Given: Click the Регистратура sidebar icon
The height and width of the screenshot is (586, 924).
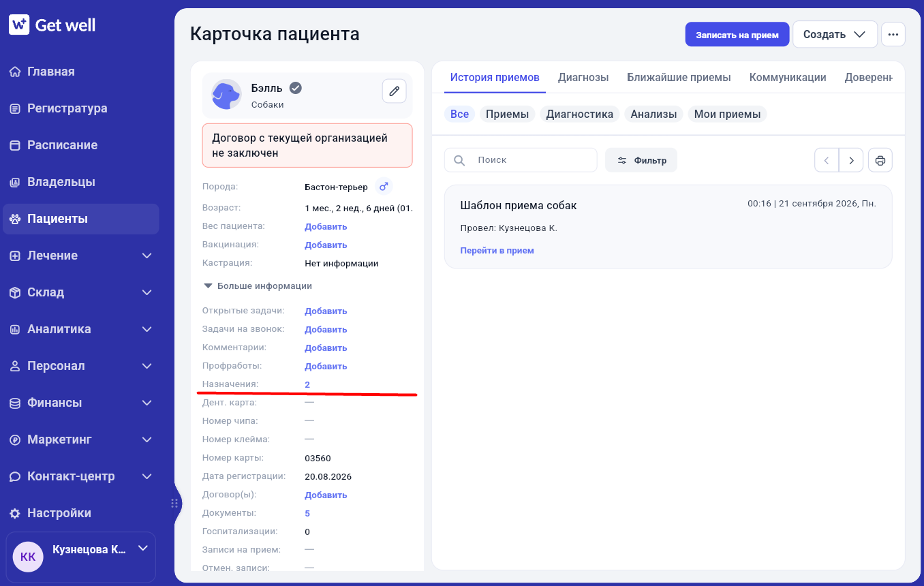Looking at the screenshot, I should click(15, 108).
